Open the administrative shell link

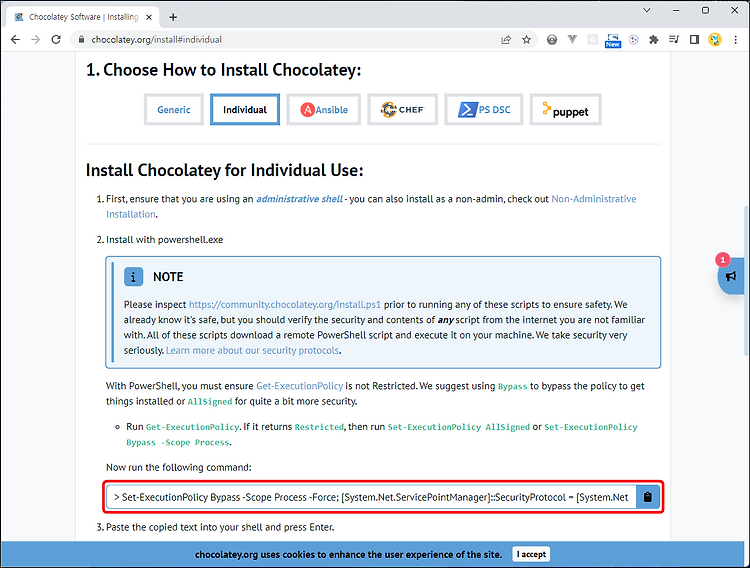point(299,199)
